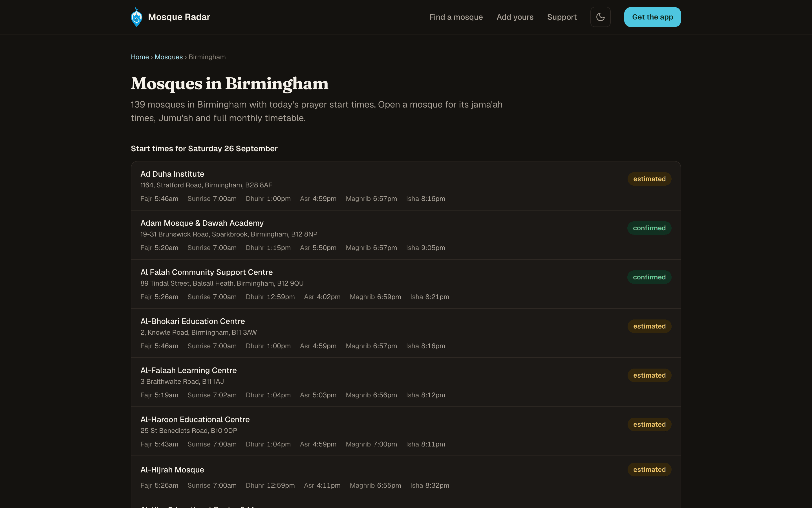Click the Mosque Radar site title

coord(179,17)
